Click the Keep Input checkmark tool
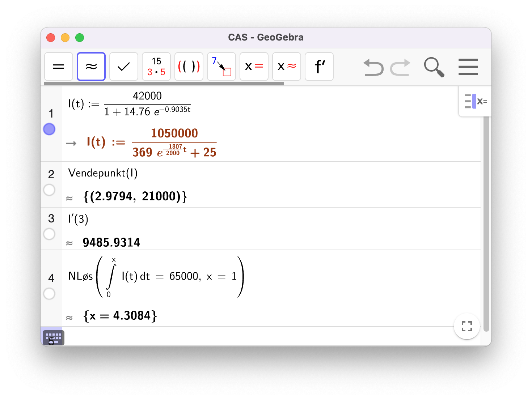Image resolution: width=532 pixels, height=400 pixels. point(124,67)
